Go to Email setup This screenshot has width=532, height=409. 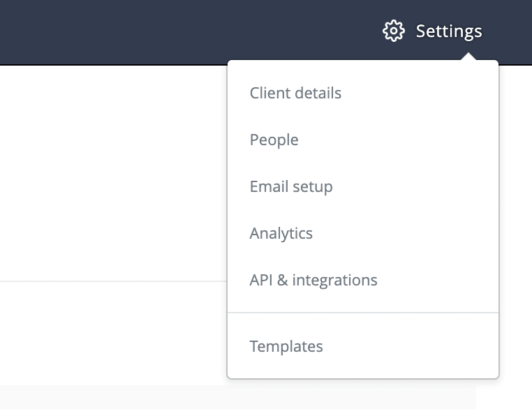291,186
